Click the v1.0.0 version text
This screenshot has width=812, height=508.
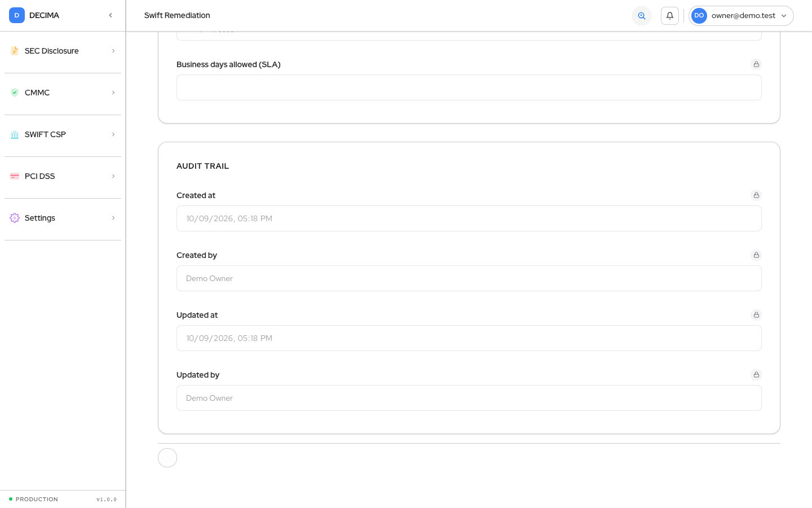pos(107,499)
